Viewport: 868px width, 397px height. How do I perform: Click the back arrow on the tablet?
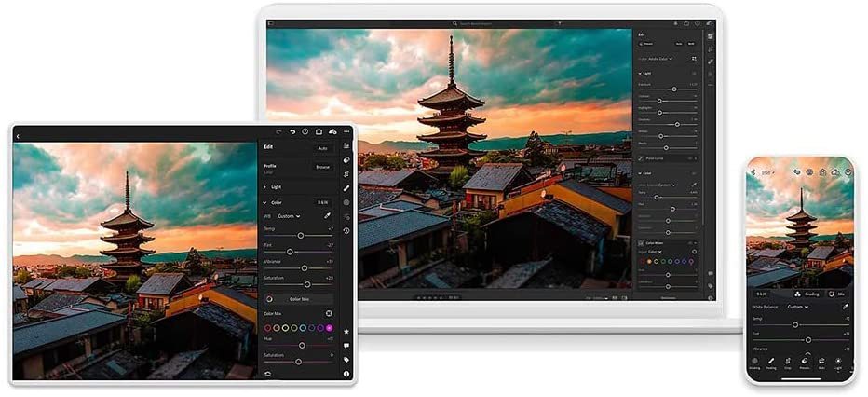coord(18,136)
